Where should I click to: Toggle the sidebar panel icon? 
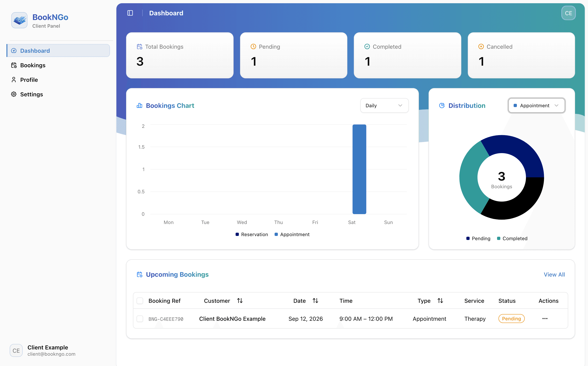click(x=130, y=13)
